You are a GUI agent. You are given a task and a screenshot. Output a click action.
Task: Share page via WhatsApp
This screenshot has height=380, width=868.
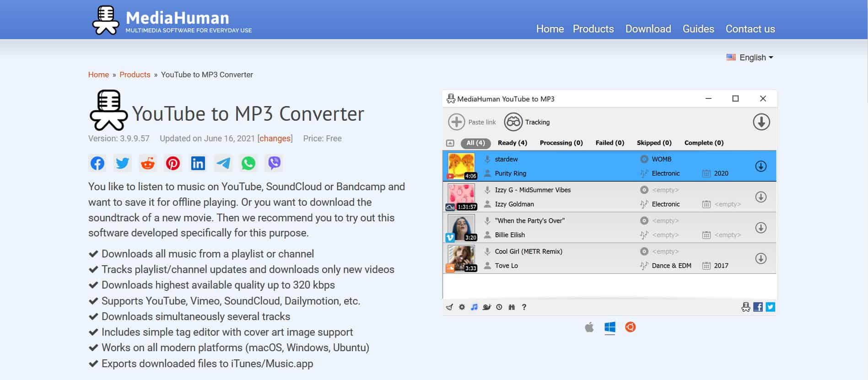(248, 163)
